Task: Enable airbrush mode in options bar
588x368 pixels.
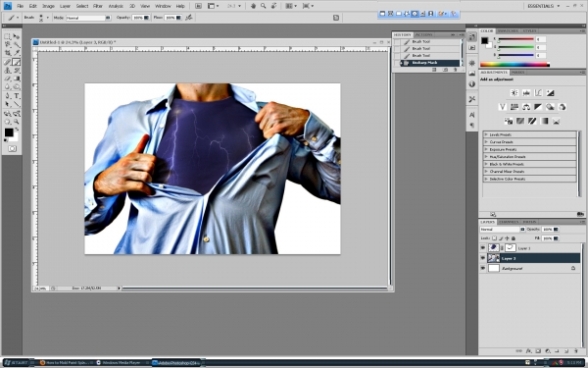Action: point(189,18)
